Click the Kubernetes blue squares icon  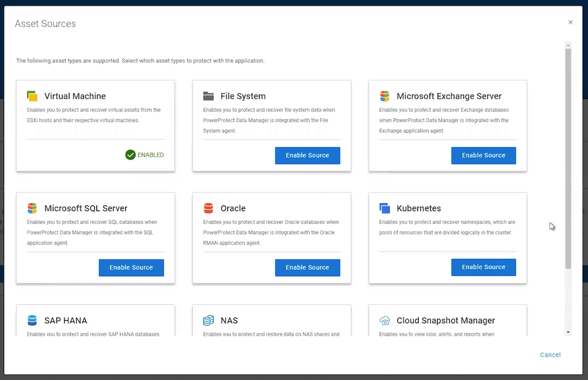(x=385, y=208)
